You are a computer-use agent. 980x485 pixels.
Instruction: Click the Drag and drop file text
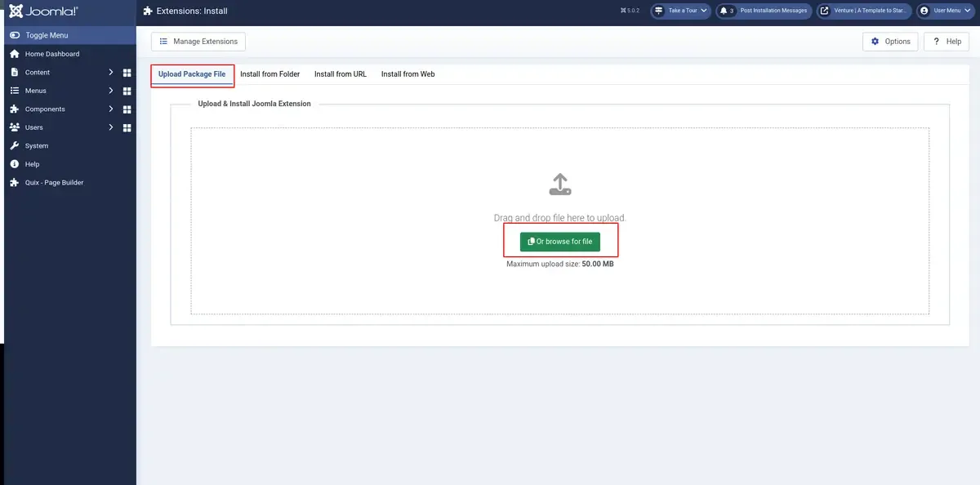click(x=560, y=218)
